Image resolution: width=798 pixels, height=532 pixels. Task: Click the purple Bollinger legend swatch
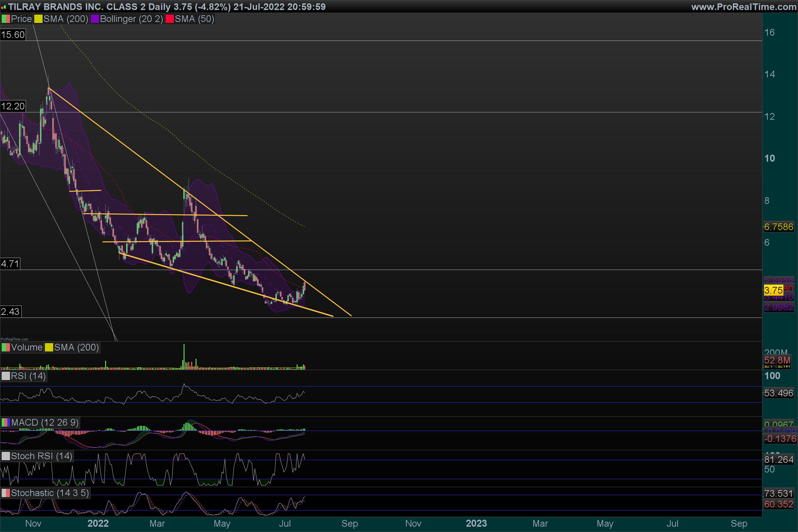point(95,19)
